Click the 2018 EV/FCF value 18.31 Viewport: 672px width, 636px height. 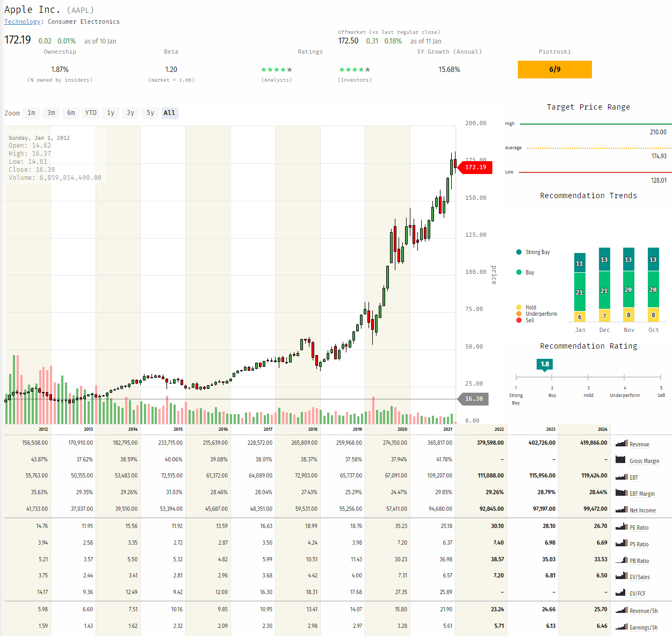312,592
